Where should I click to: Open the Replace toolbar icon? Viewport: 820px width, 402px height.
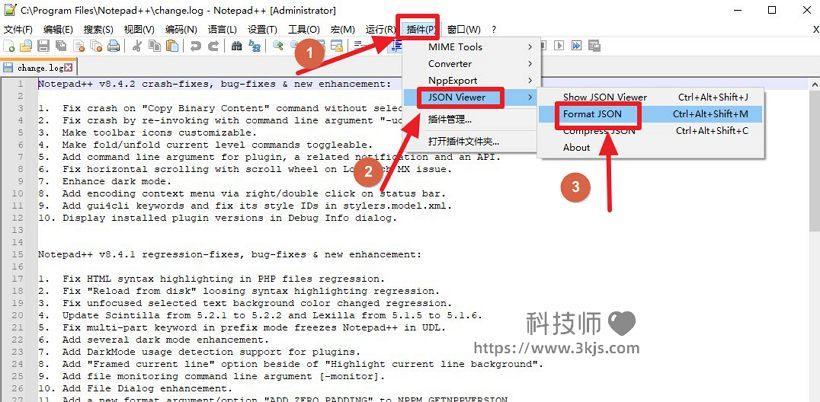(254, 47)
